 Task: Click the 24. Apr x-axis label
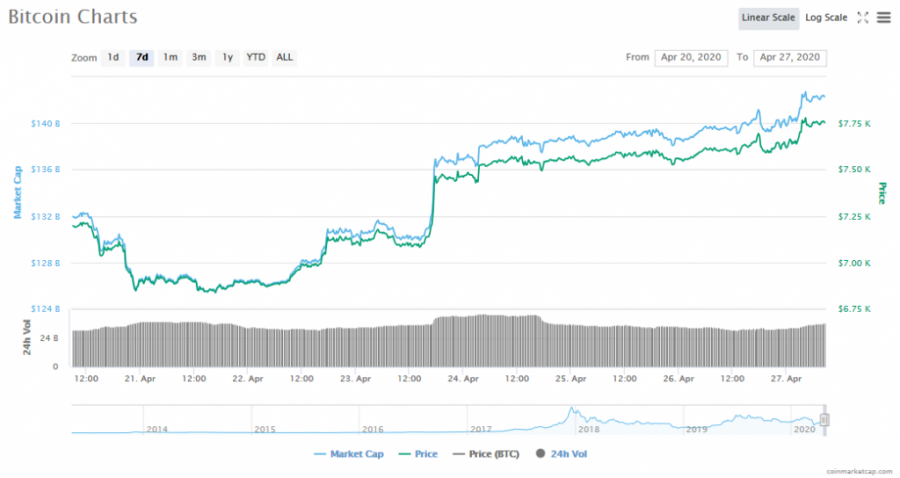point(463,379)
